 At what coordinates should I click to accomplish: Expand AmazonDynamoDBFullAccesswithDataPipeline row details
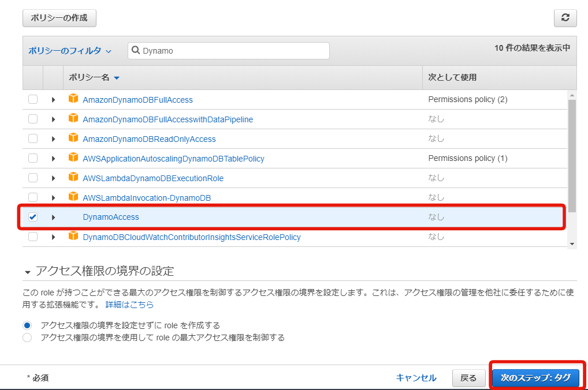tap(53, 119)
